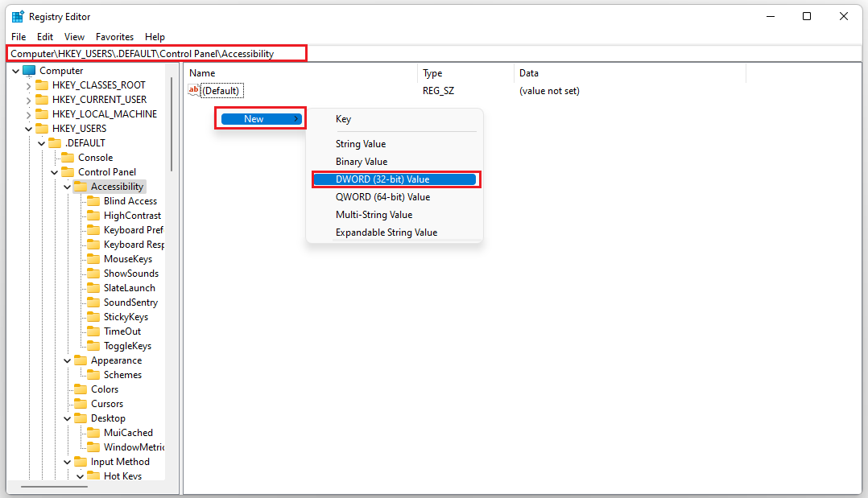Image resolution: width=868 pixels, height=498 pixels.
Task: Click the Blind Access folder icon
Action: [x=93, y=201]
